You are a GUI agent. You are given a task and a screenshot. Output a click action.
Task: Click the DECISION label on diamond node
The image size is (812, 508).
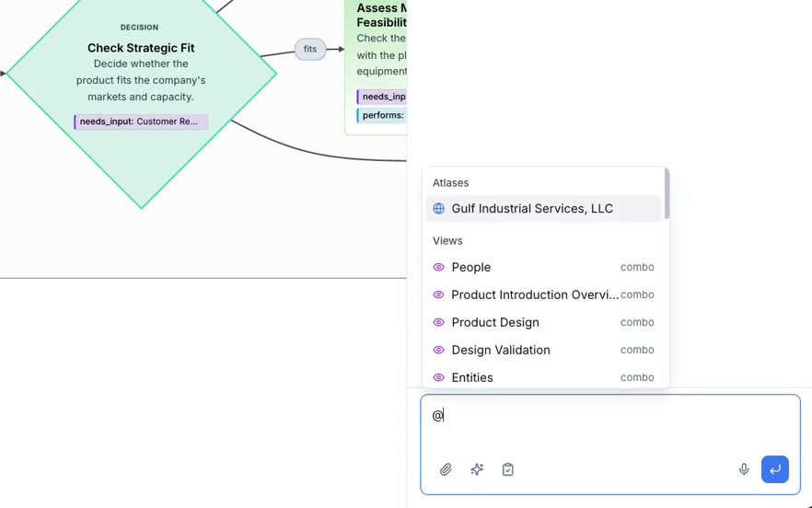coord(139,27)
